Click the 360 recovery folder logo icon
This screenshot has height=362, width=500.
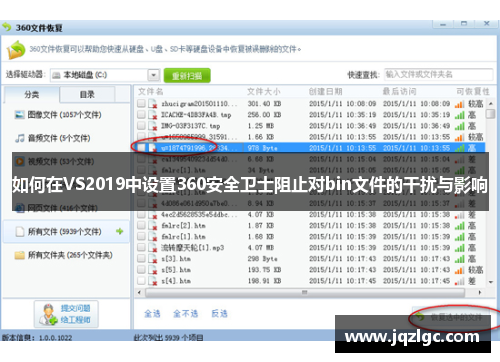(16, 50)
